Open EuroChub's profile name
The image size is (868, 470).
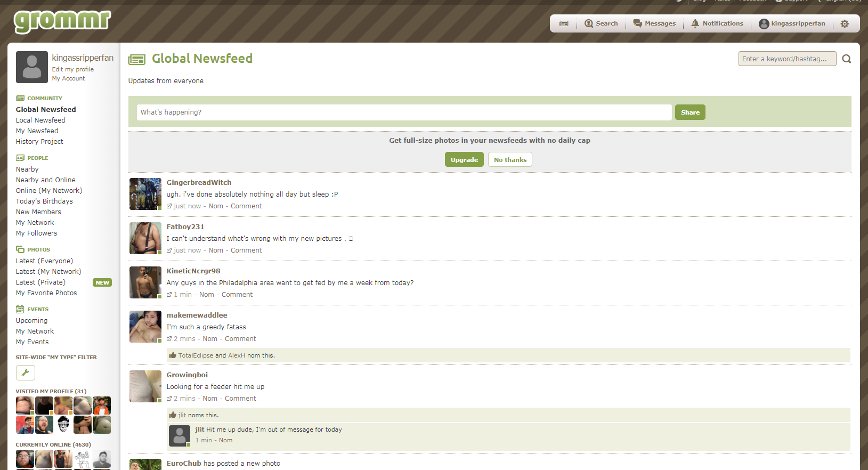pyautogui.click(x=184, y=464)
